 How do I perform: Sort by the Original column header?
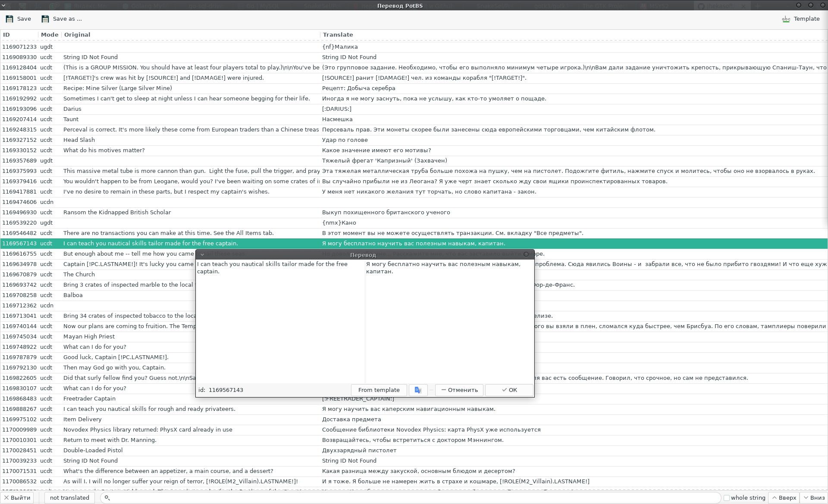(77, 34)
